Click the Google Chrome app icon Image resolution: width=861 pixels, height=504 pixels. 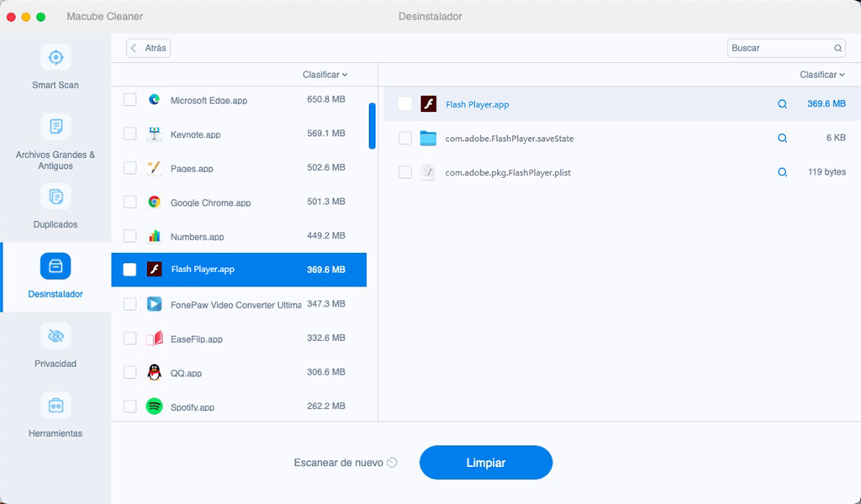pos(155,202)
